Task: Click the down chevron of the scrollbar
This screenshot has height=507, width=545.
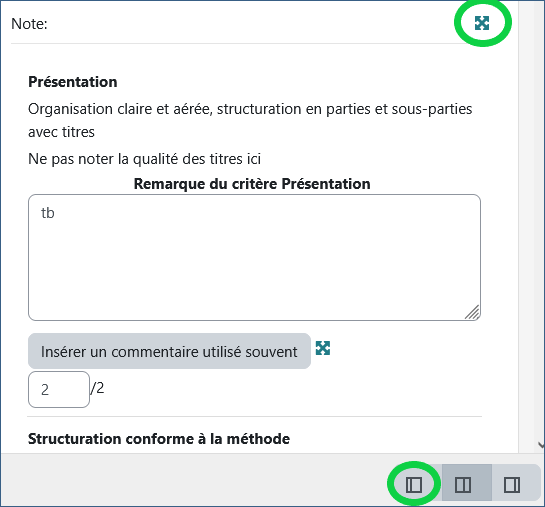Action: coord(541,445)
